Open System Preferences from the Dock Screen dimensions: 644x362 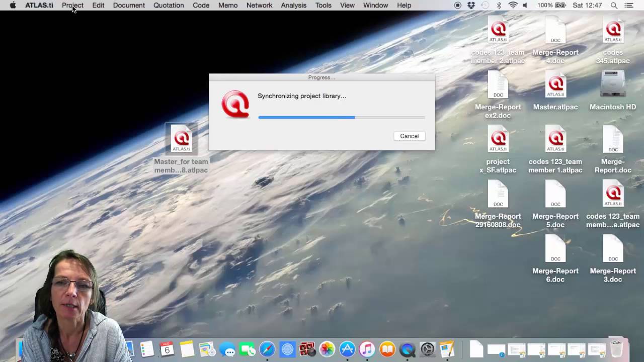[427, 349]
